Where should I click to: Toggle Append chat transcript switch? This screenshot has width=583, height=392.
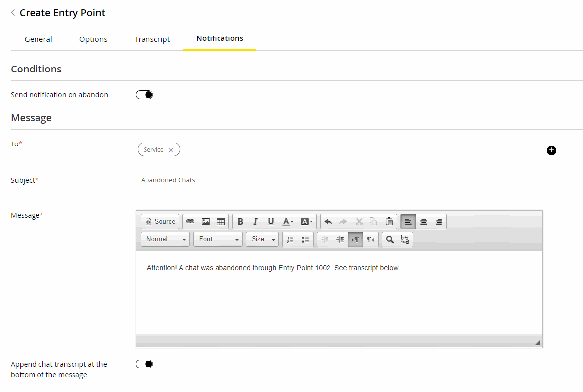(144, 364)
